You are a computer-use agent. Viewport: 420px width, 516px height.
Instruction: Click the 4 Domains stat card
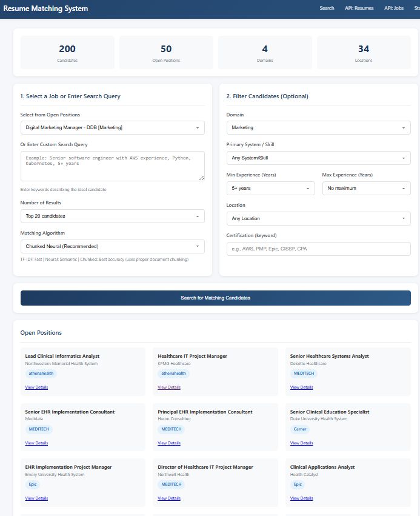pyautogui.click(x=265, y=53)
